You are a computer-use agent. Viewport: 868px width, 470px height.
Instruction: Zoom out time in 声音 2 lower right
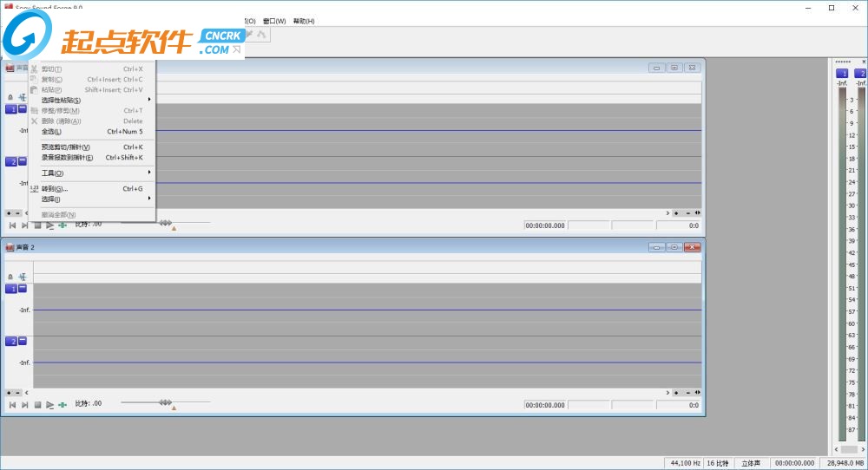[x=688, y=393]
